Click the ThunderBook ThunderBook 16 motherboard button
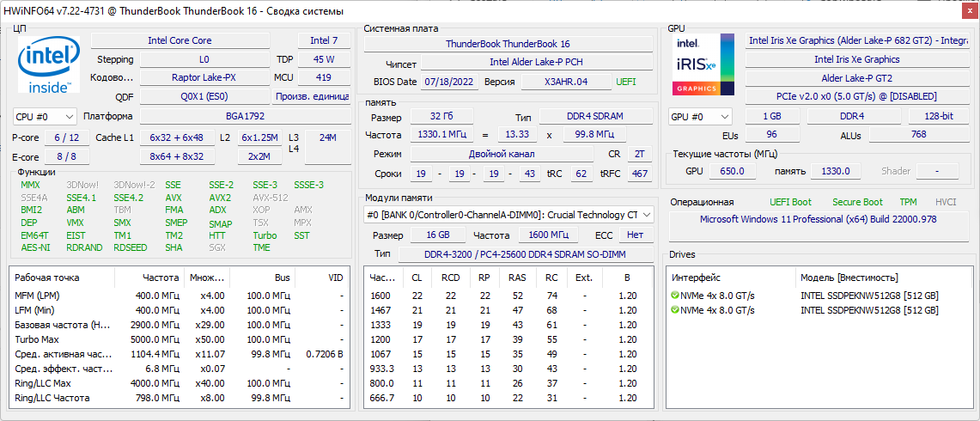This screenshot has height=421, width=980. coord(508,44)
